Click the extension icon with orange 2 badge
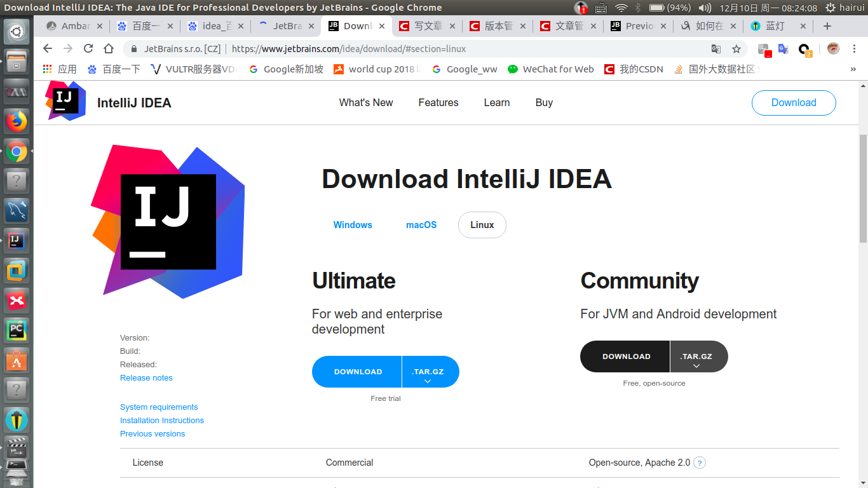 click(804, 50)
